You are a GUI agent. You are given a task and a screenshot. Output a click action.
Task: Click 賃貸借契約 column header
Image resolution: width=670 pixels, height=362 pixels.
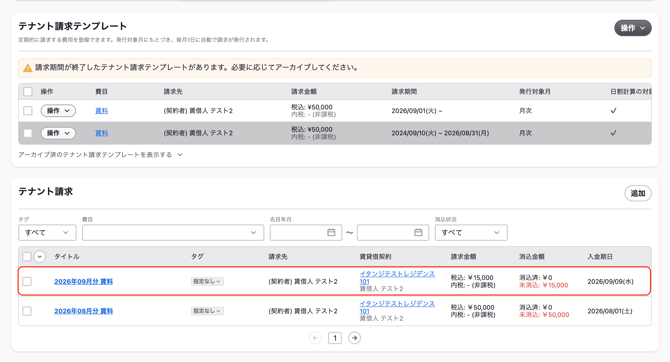375,256
